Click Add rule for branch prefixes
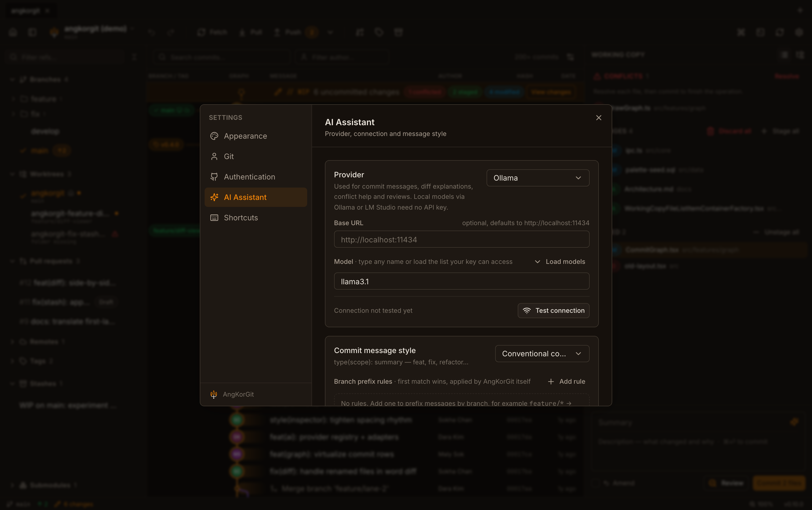The image size is (812, 510). 567,382
